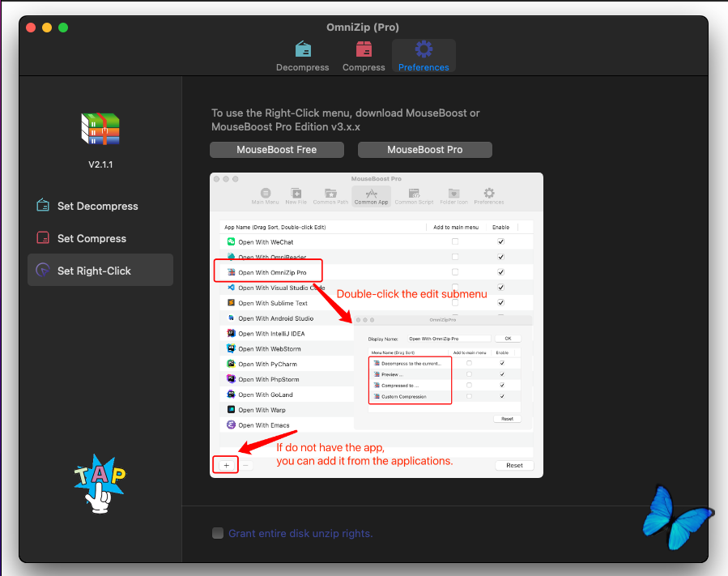The width and height of the screenshot is (728, 576).
Task: Click the green zoom window button
Action: click(63, 28)
